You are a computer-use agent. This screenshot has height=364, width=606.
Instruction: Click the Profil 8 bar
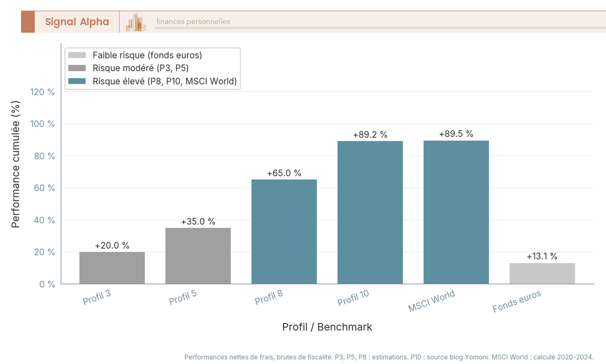coord(284,232)
